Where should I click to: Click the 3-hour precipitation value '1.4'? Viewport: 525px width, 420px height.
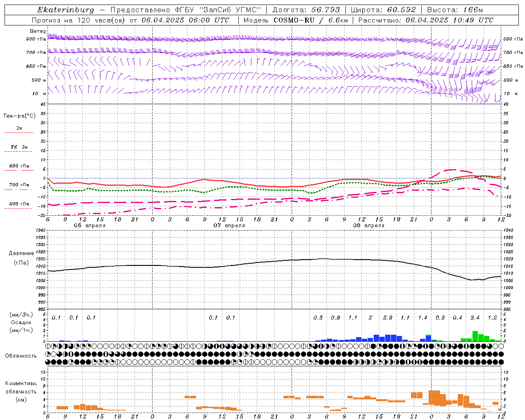422,317
